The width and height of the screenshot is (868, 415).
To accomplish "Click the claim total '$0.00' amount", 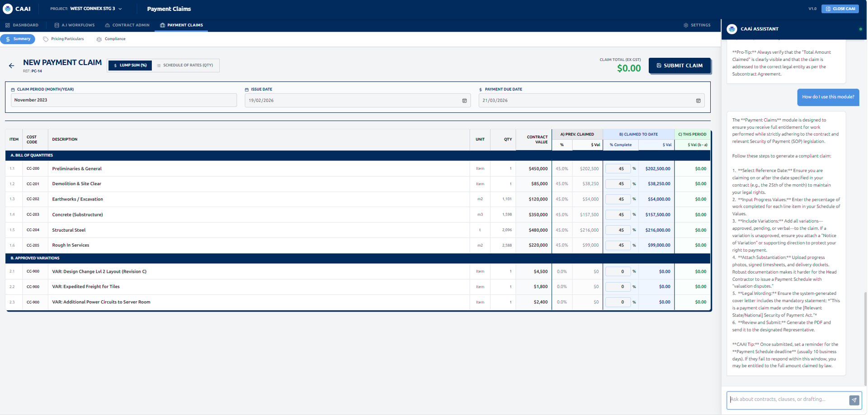I will coord(629,68).
